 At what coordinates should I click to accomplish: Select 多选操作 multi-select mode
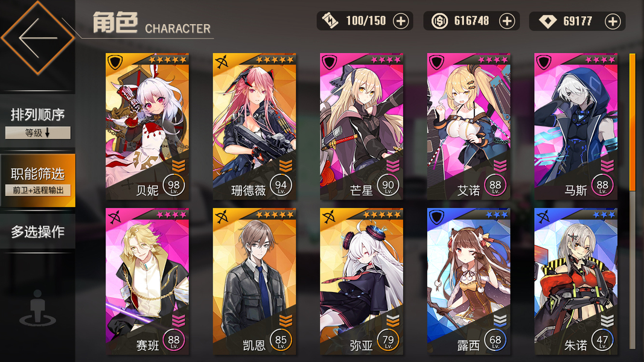pyautogui.click(x=38, y=232)
